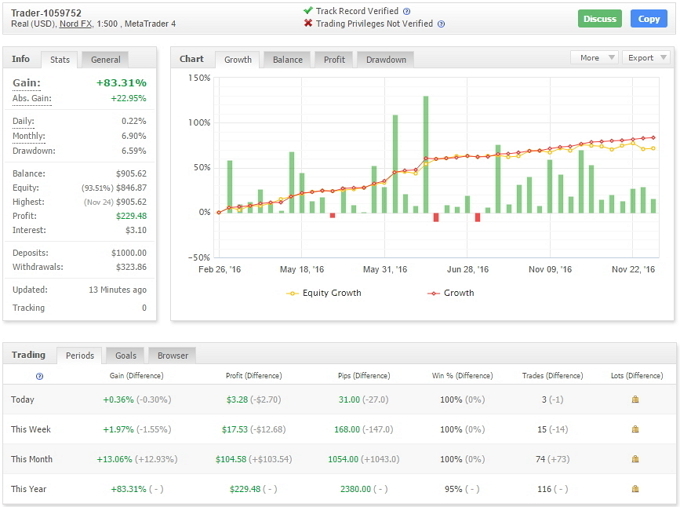680x507 pixels.
Task: Click the +83.31% gain value in Info
Action: [121, 83]
